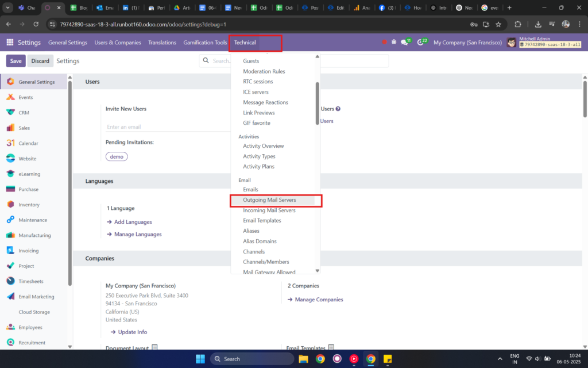Open the Events settings section
The width and height of the screenshot is (588, 368).
click(34, 97)
